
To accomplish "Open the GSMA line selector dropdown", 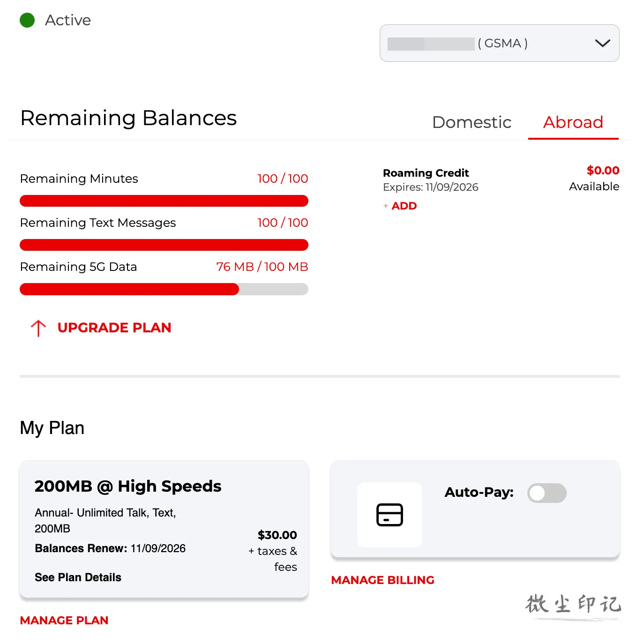I will [499, 43].
